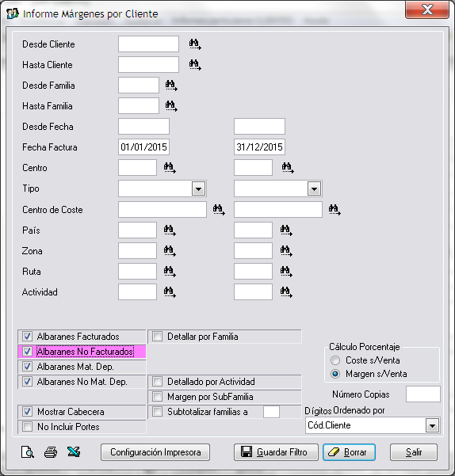Open client search beside Hasta Cliente
The image size is (455, 476).
[195, 65]
